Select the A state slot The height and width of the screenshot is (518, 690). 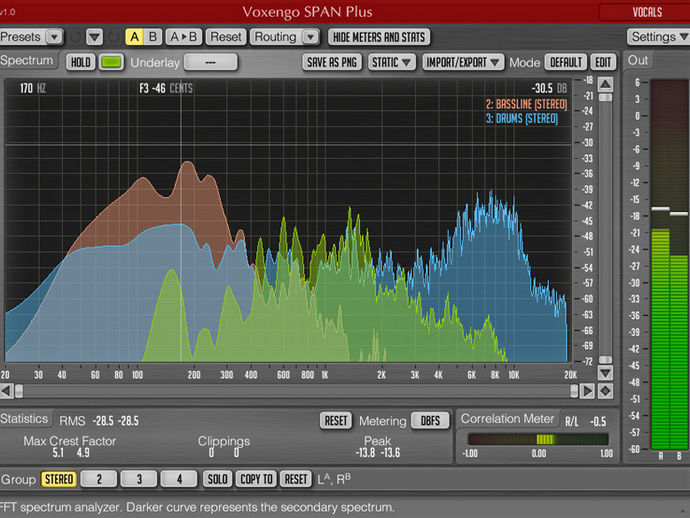tap(135, 37)
